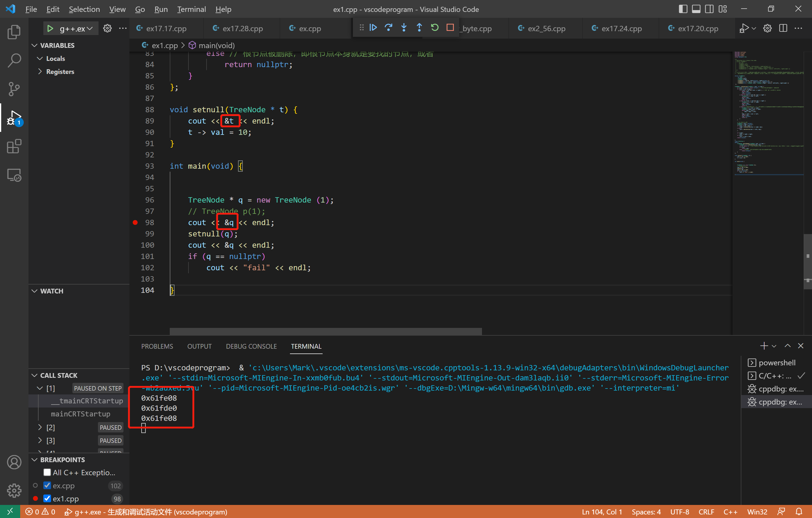
Task: Open the Customize Layout icon
Action: click(723, 9)
